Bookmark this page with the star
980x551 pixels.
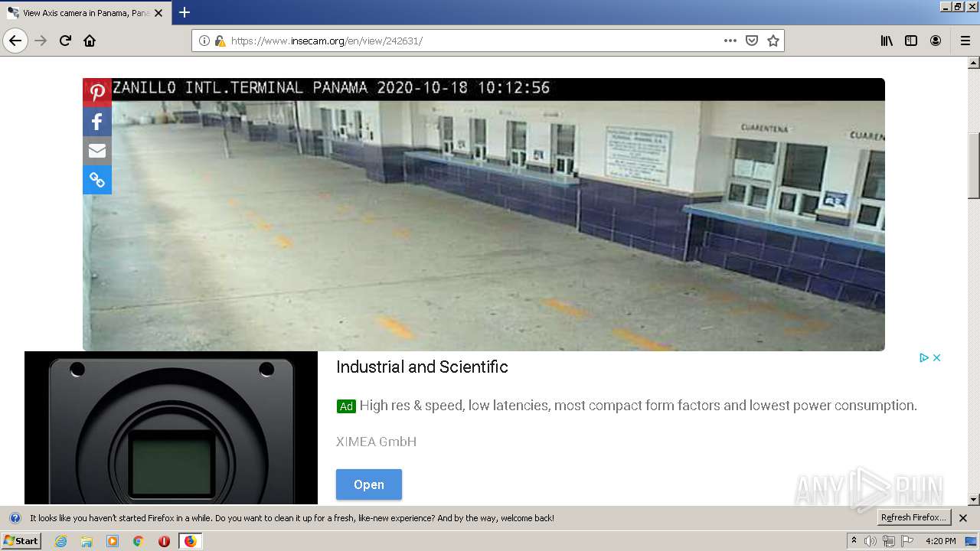(x=773, y=41)
